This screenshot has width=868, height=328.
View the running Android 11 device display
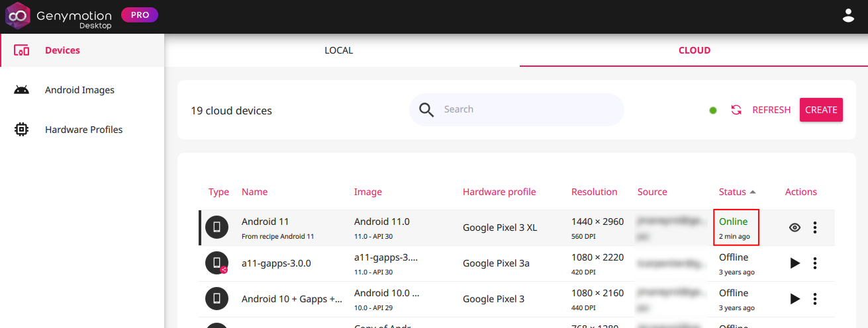[795, 227]
